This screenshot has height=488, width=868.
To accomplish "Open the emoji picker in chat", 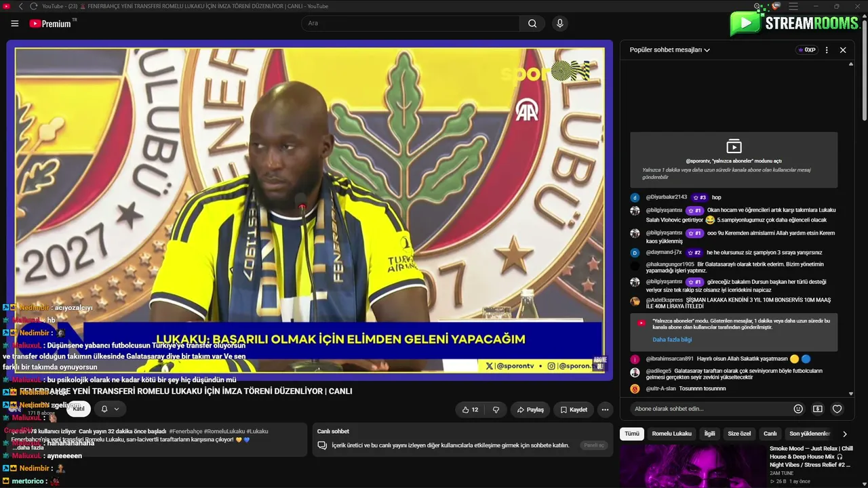I will click(798, 409).
